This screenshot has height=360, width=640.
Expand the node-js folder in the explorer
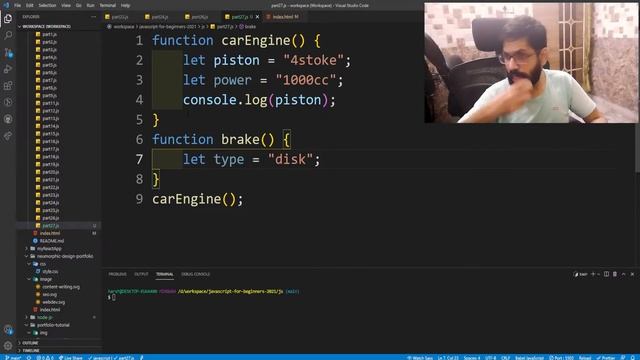[x=58, y=317]
